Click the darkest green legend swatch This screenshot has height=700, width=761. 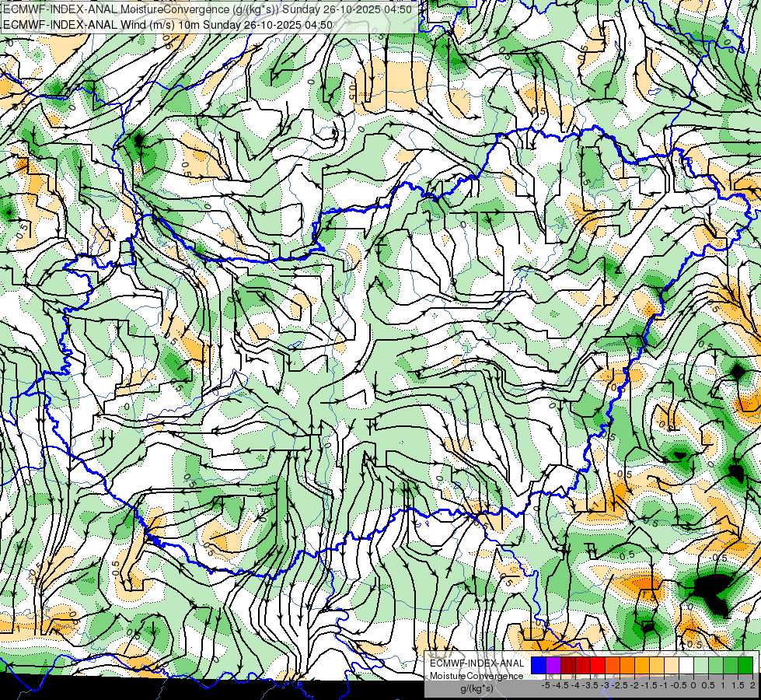pos(745,666)
